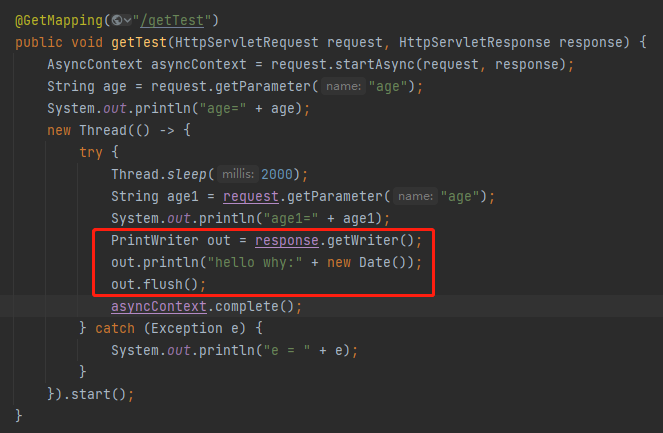Viewport: 663px width, 433px height.
Task: Click the HttpServletResponse parameter type
Action: 474,42
